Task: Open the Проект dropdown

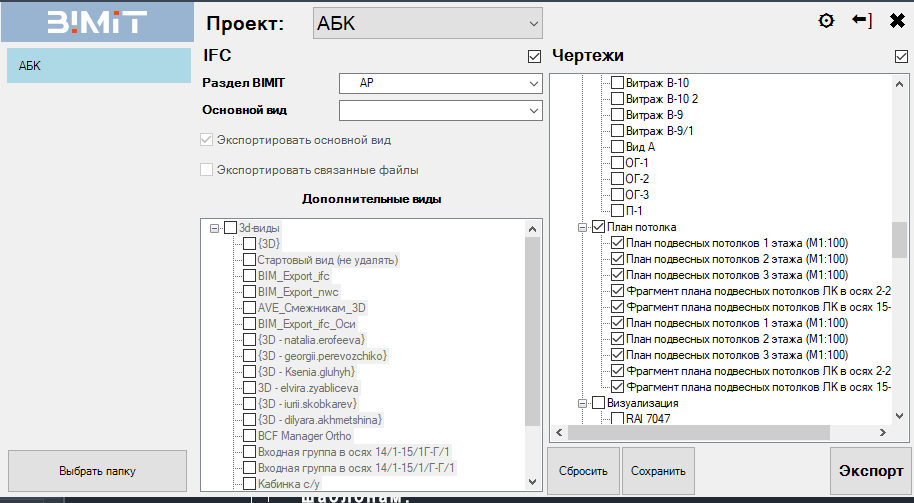Action: point(428,22)
